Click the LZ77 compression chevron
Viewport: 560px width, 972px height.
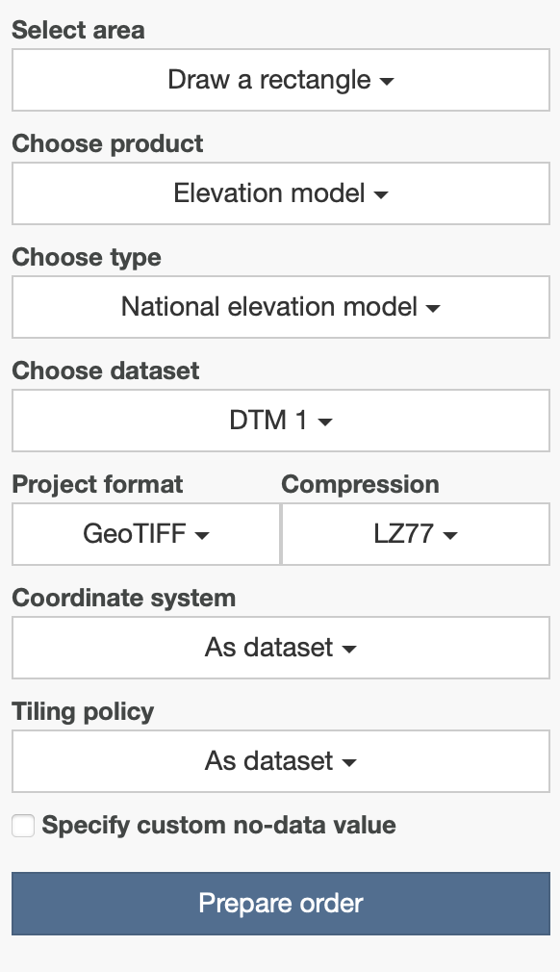[x=450, y=535]
